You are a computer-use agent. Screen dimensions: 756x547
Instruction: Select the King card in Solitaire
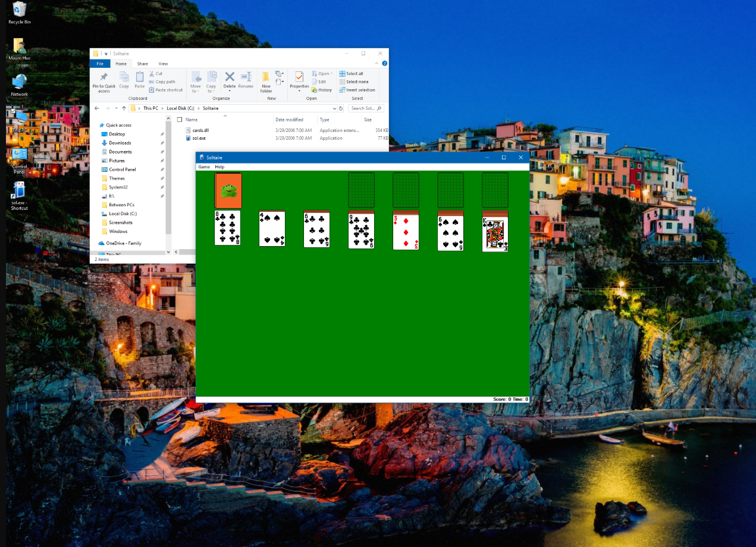coord(495,234)
